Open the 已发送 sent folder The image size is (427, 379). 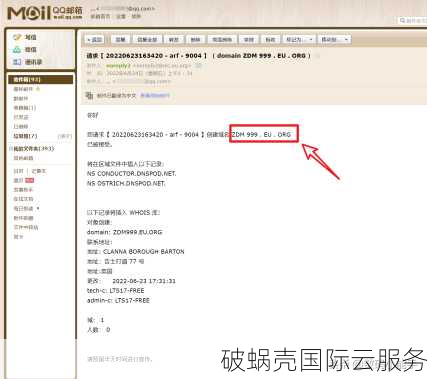coord(21,117)
